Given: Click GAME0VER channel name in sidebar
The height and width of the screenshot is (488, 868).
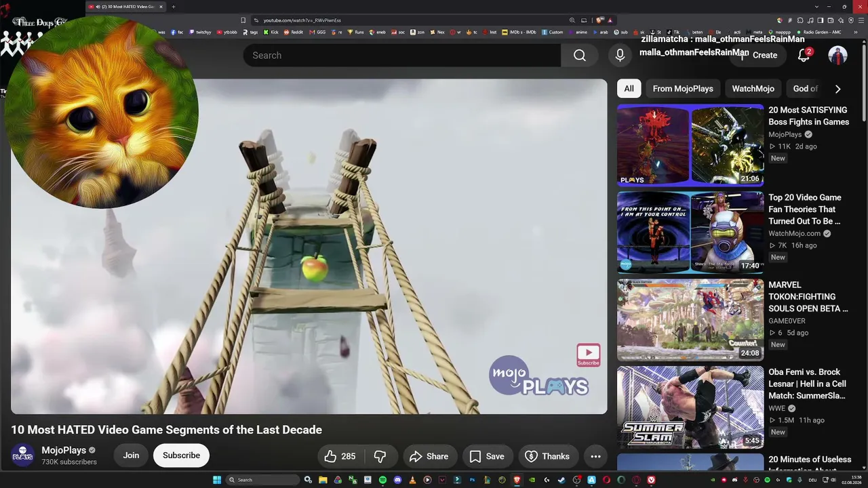Looking at the screenshot, I should point(787,321).
